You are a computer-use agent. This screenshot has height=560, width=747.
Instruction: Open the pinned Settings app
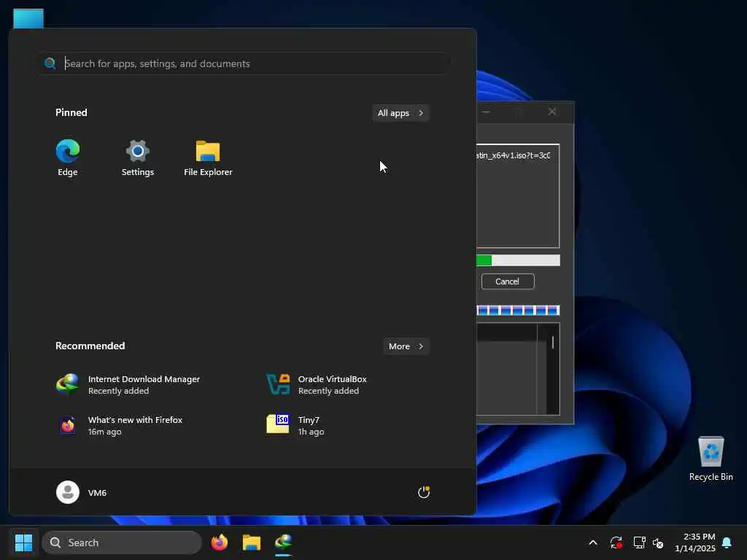coord(138,157)
